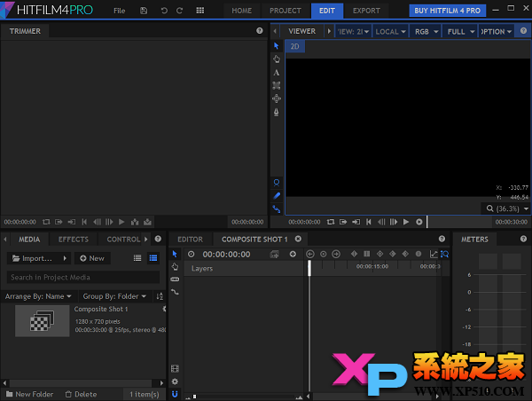This screenshot has height=401, width=532.
Task: Open the View: 2D dropdown
Action: point(353,32)
